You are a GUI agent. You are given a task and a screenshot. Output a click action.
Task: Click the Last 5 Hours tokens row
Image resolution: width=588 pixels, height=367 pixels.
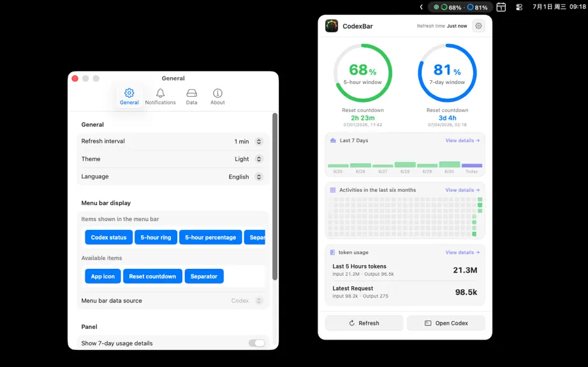pos(404,270)
